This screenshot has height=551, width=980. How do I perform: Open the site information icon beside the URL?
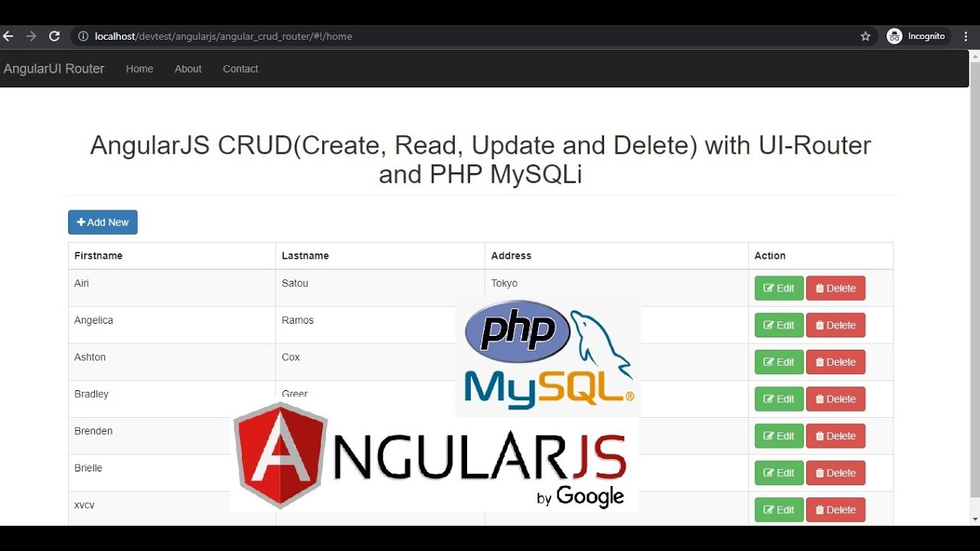83,36
